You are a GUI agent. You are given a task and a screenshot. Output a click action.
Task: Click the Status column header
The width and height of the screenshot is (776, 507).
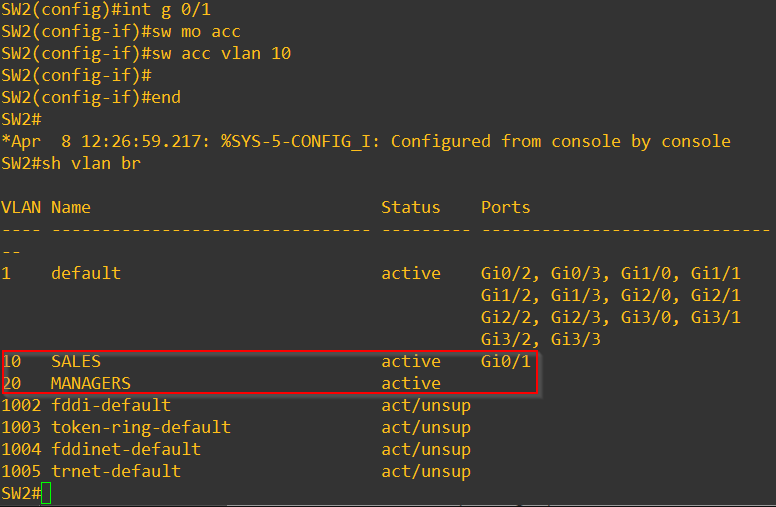coord(411,207)
